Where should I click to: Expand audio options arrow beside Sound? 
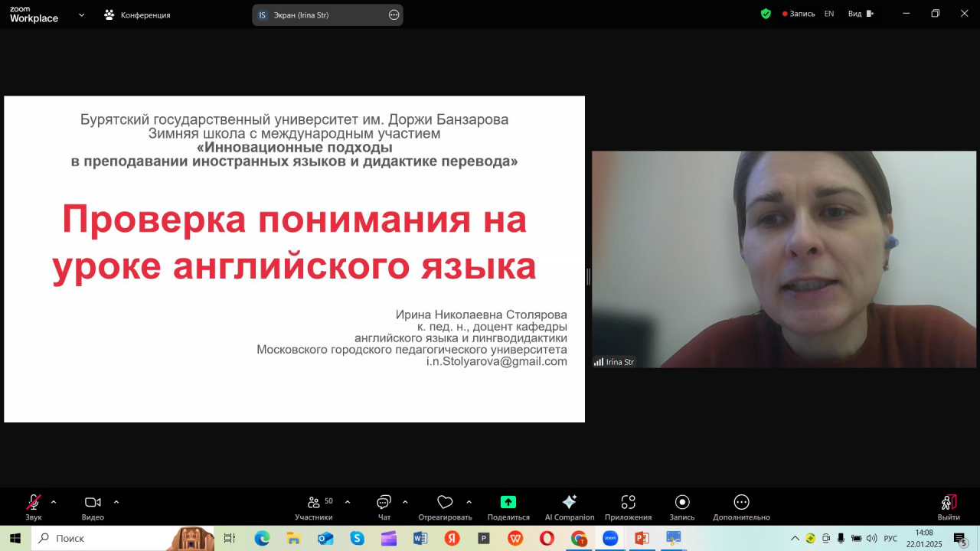point(54,502)
